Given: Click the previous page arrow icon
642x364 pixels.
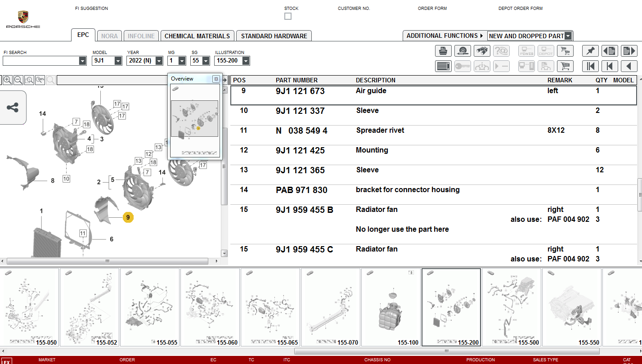Looking at the screenshot, I should click(x=629, y=66).
